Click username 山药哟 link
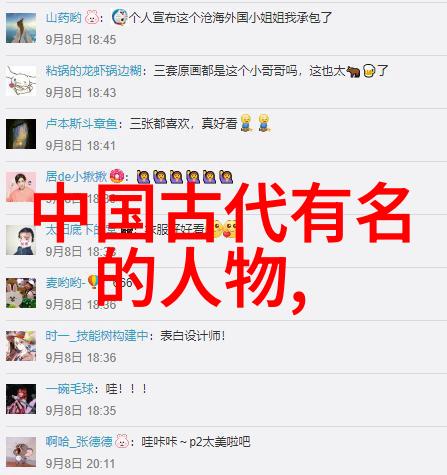Viewport: 447px width, 475px height. (63, 17)
